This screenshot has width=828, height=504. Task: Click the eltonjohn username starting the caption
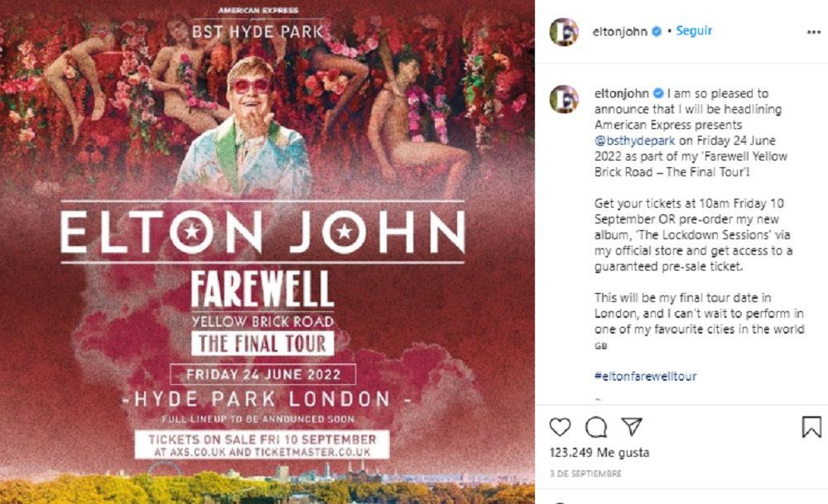[622, 94]
